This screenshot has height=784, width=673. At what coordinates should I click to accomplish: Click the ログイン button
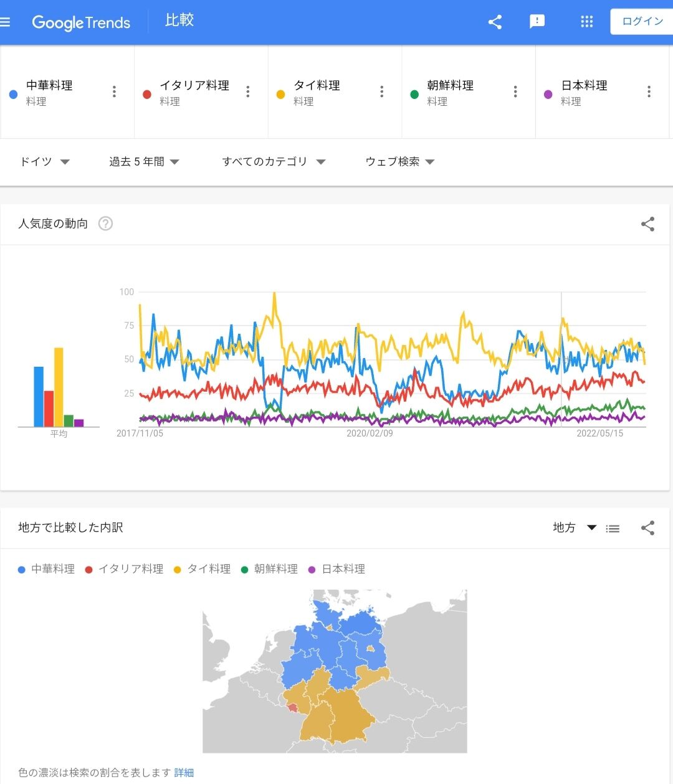pos(642,21)
